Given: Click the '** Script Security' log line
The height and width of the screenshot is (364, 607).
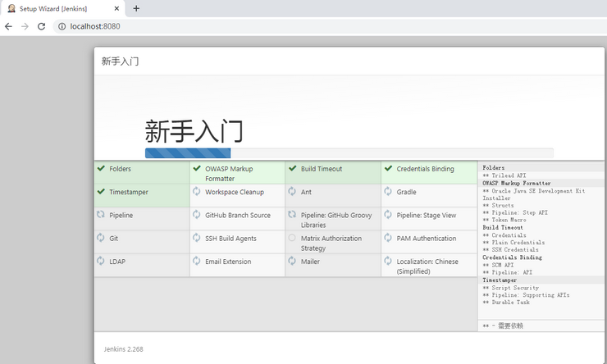Looking at the screenshot, I should click(x=510, y=288).
